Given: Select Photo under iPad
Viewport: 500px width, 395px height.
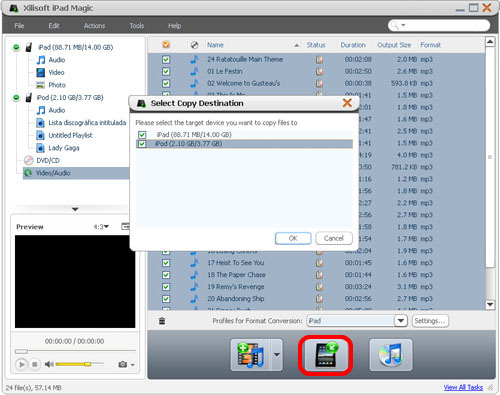Looking at the screenshot, I should [57, 85].
